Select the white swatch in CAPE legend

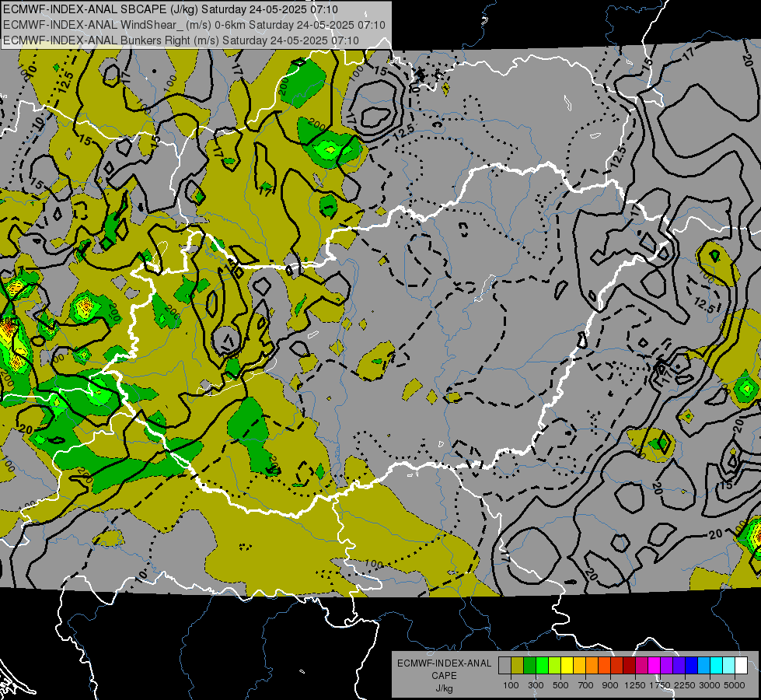(741, 665)
